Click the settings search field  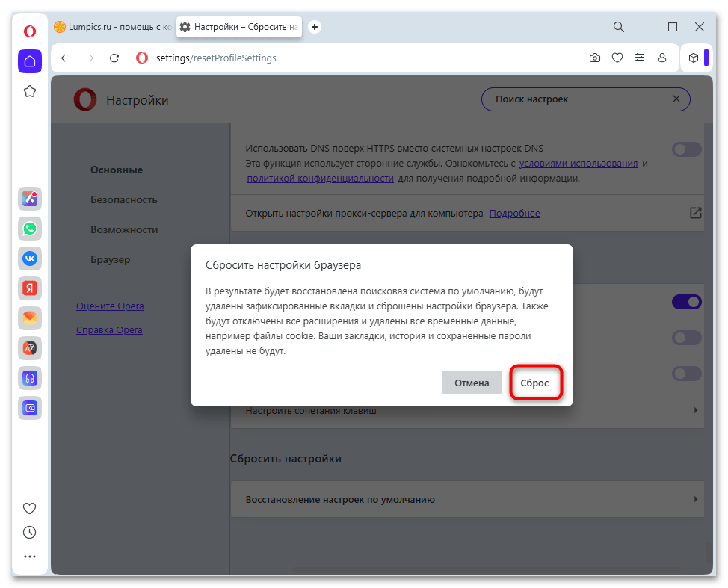(579, 99)
